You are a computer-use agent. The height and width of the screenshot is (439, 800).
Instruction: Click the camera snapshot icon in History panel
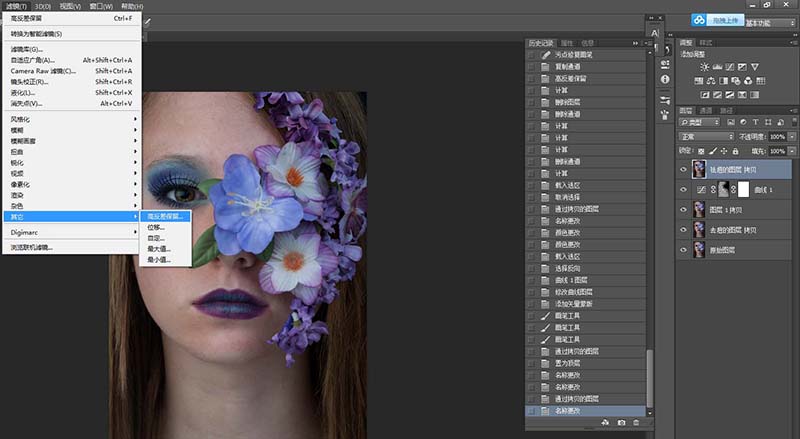tap(621, 424)
